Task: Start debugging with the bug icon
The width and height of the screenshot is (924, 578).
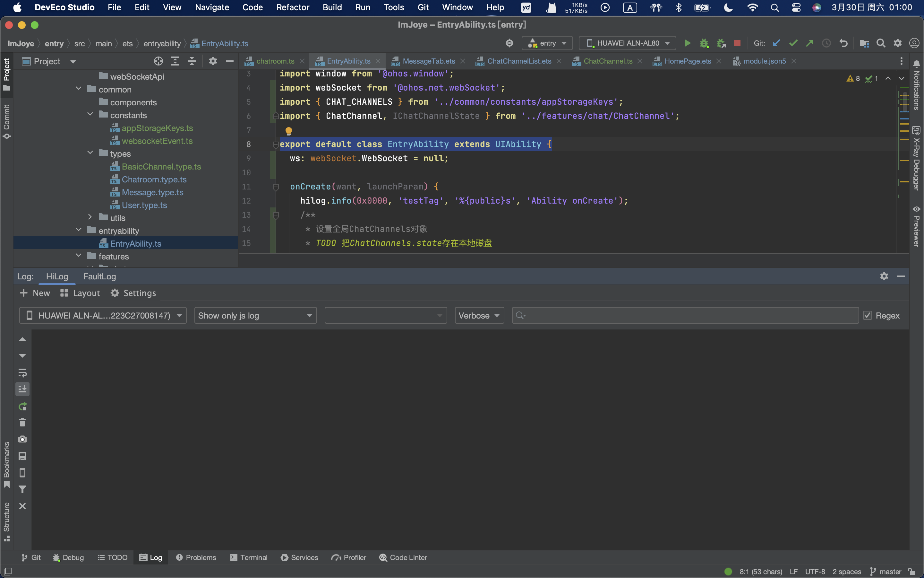Action: (x=704, y=43)
